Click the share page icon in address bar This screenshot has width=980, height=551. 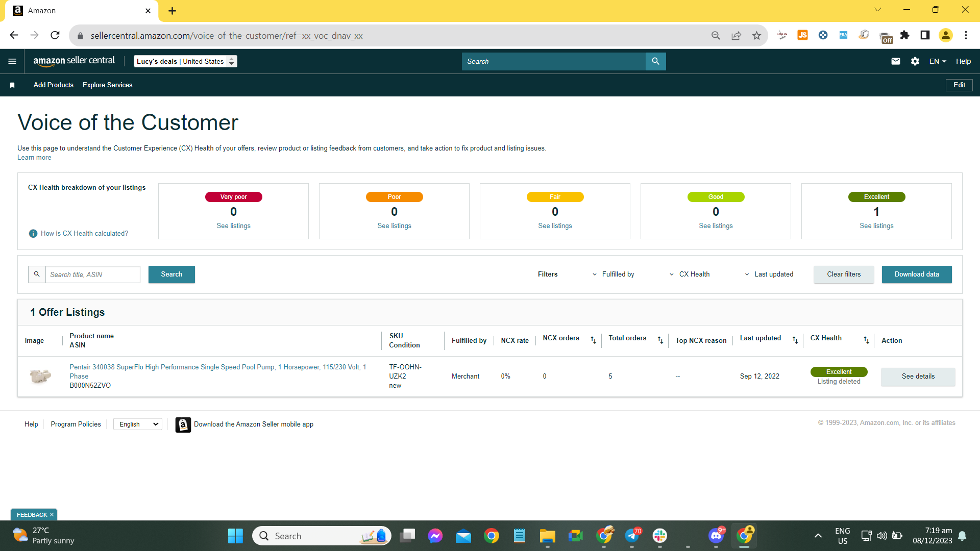736,35
